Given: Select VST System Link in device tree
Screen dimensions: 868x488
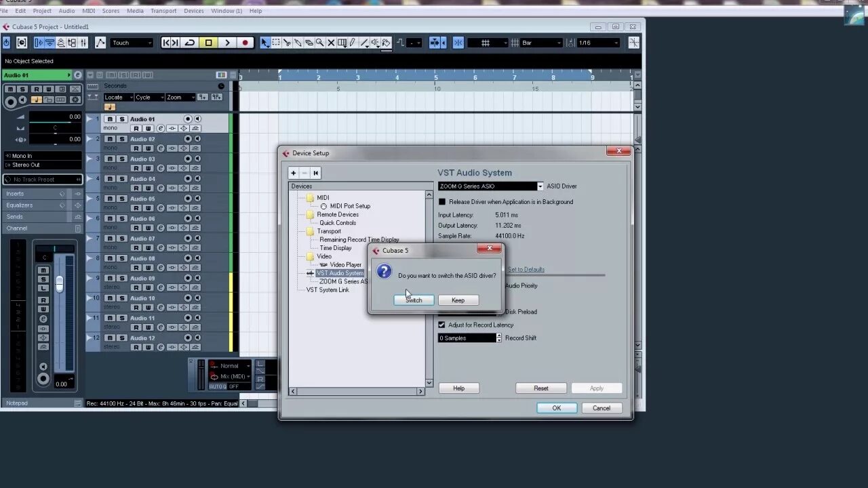Looking at the screenshot, I should coord(328,290).
